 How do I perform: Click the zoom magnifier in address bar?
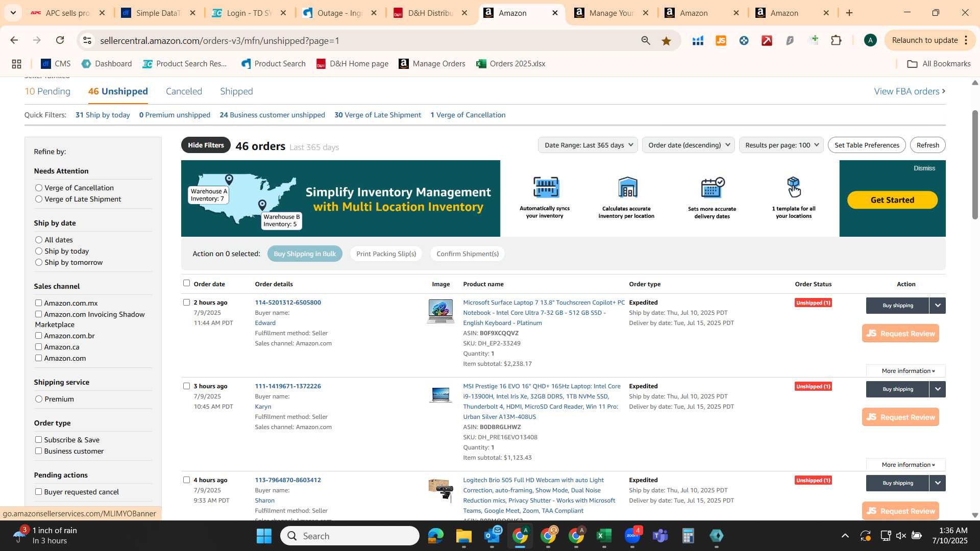click(646, 40)
